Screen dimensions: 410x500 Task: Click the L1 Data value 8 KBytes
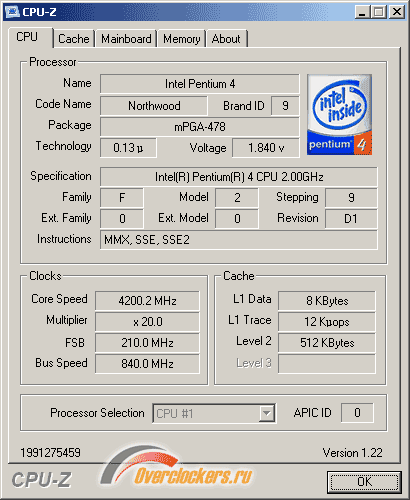(x=327, y=301)
